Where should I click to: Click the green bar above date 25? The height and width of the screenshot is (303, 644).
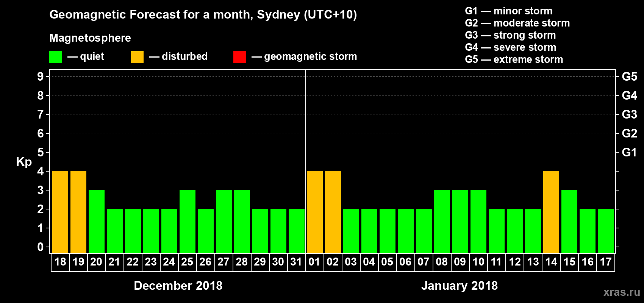pyautogui.click(x=188, y=222)
